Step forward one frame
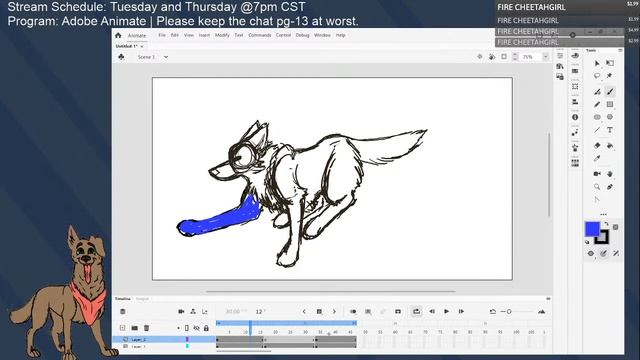This screenshot has height=360, width=640. [x=461, y=311]
